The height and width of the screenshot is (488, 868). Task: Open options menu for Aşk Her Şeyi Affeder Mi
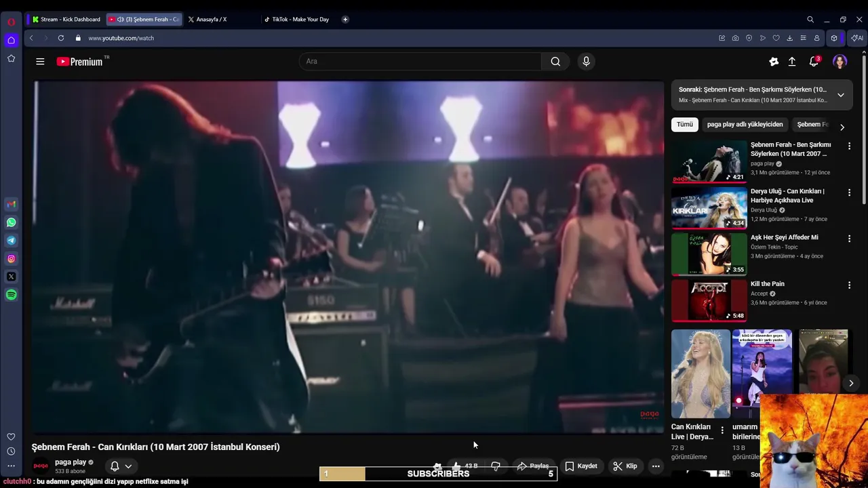click(x=849, y=239)
